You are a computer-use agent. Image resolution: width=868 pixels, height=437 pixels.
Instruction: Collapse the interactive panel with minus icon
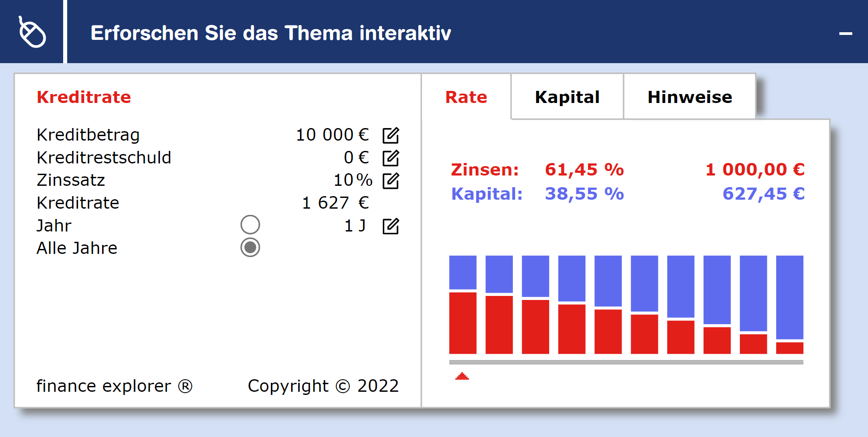(x=846, y=34)
